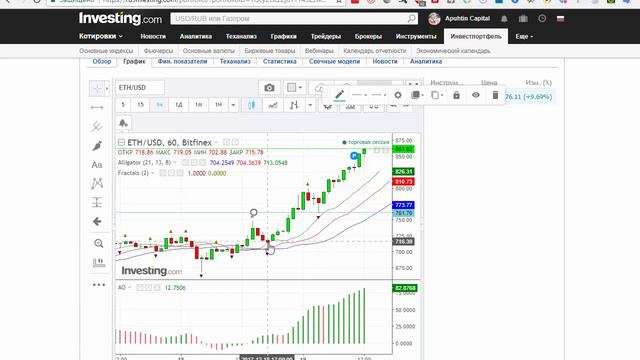Image resolution: width=640 pixels, height=360 pixels.
Task: Delete drawing with trash icon
Action: (495, 95)
